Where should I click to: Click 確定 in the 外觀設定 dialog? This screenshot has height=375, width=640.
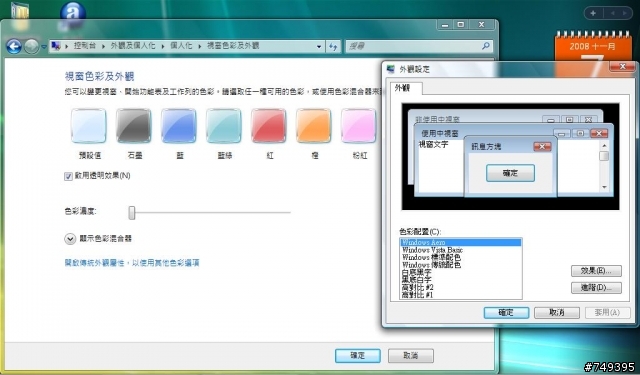(x=506, y=313)
